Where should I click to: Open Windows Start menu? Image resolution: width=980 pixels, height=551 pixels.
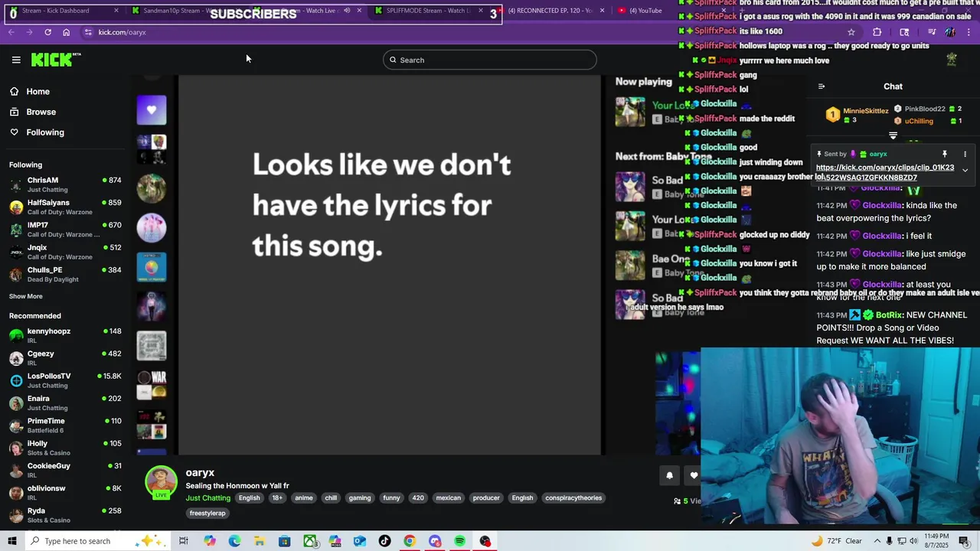(12, 541)
